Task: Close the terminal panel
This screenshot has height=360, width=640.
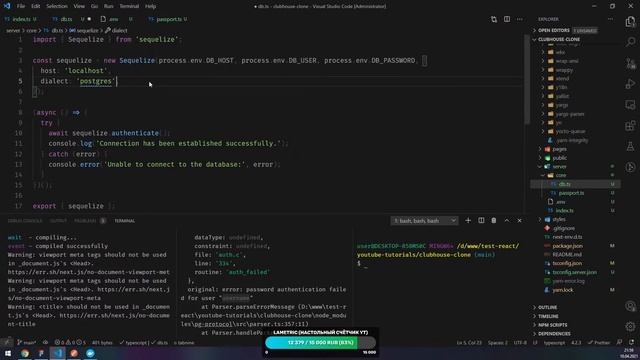Action: tap(519, 220)
